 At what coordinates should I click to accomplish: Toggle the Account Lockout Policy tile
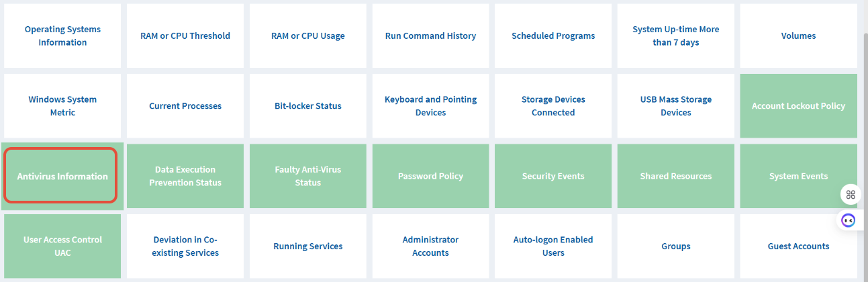[798, 106]
